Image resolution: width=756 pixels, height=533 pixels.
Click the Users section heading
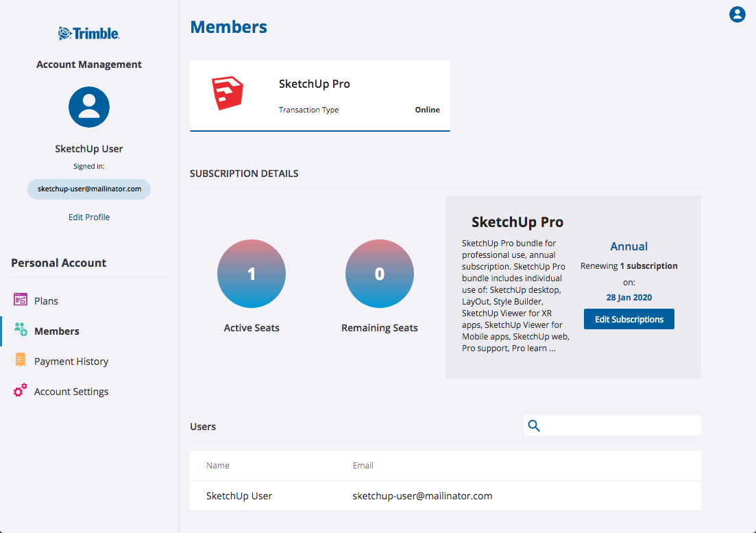203,427
